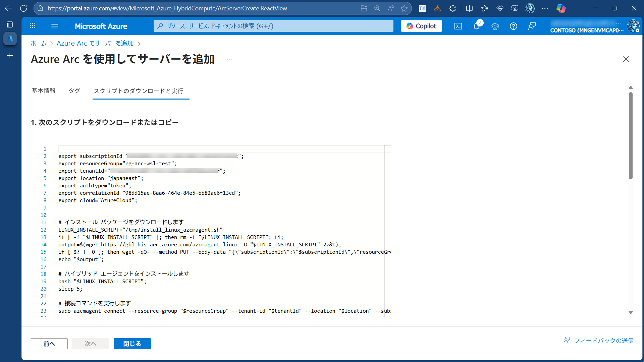Click the Copilot button in Azure header
Viewport: 644px width, 362px height.
(x=421, y=26)
